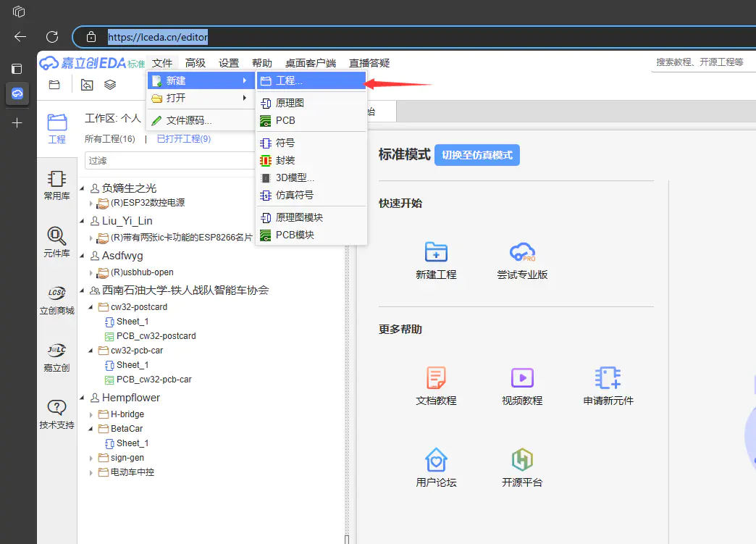The width and height of the screenshot is (756, 544).
Task: Select 工程... in the 新建 submenu
Action: 289,80
